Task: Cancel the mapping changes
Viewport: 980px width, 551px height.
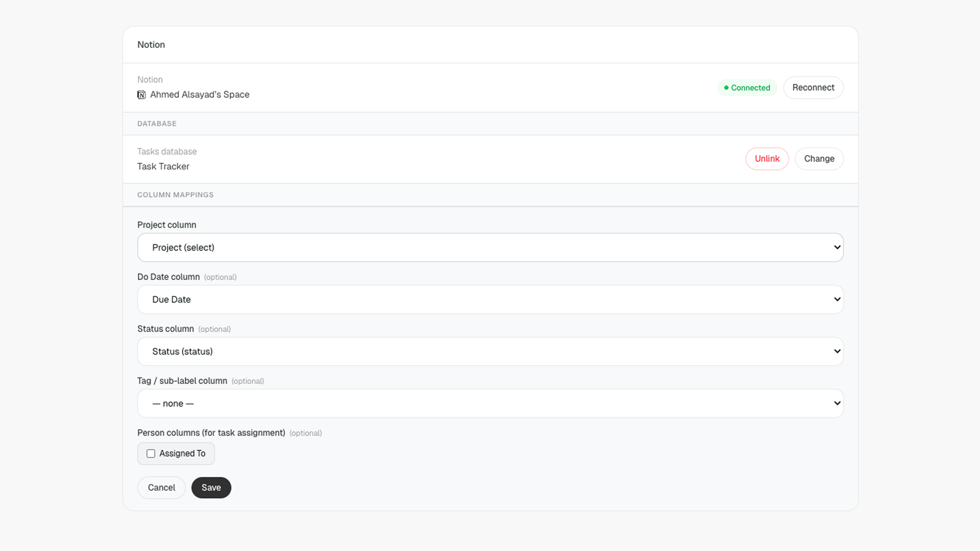Action: 161,488
